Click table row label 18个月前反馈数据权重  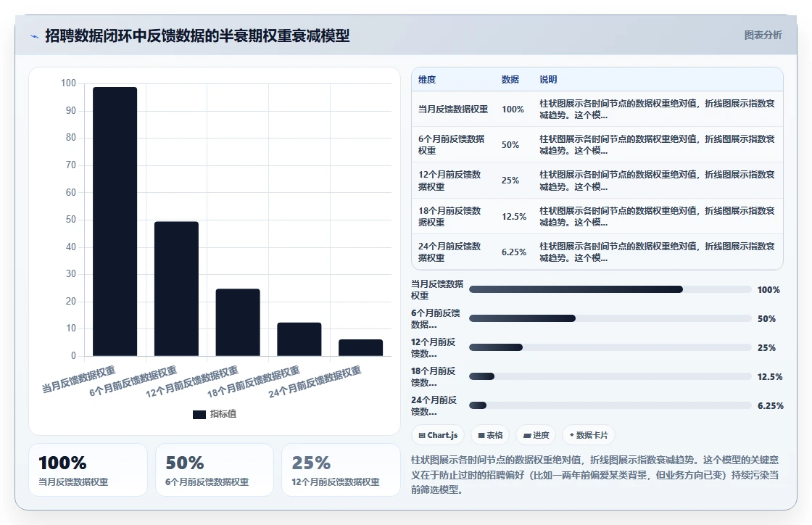[450, 216]
